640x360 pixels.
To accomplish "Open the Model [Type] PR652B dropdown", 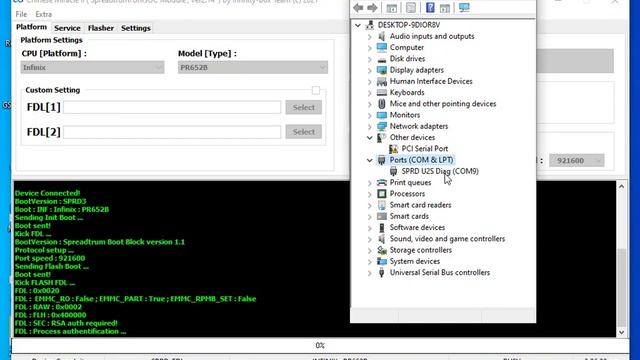I will (253, 67).
